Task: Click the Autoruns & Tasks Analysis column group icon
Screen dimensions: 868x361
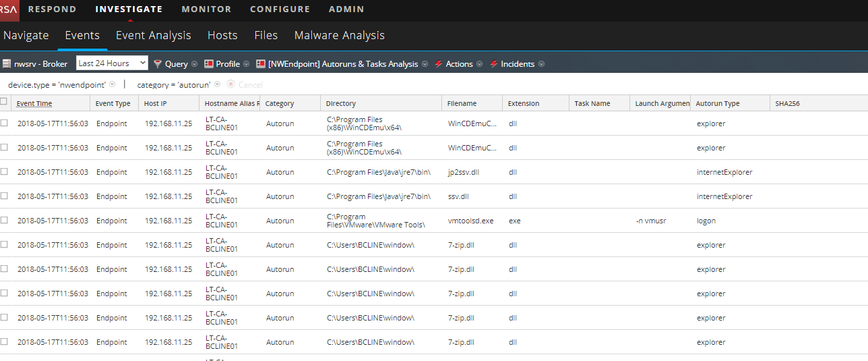Action: click(261, 64)
